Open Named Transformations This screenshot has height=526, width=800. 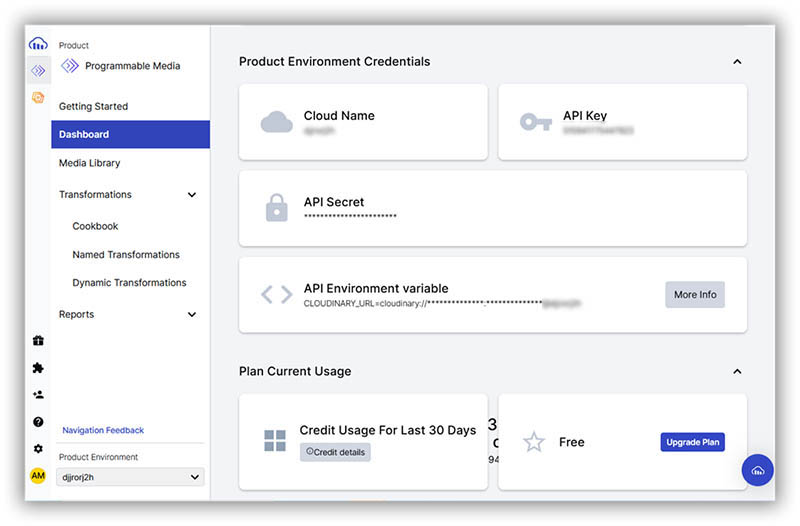pyautogui.click(x=126, y=255)
